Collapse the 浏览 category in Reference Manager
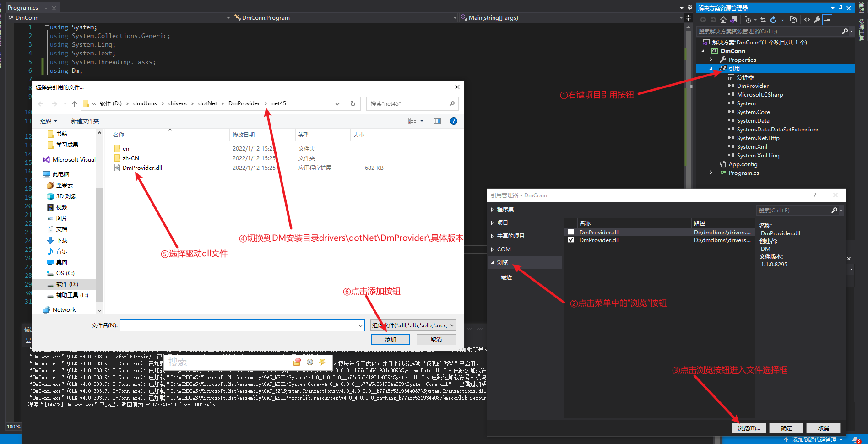Image resolution: width=868 pixels, height=444 pixels. coord(493,263)
